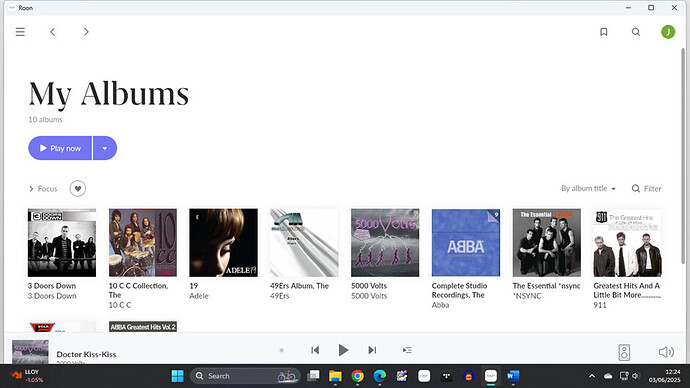690x388 pixels.
Task: Click the Windows taskbar Search box
Action: point(246,376)
